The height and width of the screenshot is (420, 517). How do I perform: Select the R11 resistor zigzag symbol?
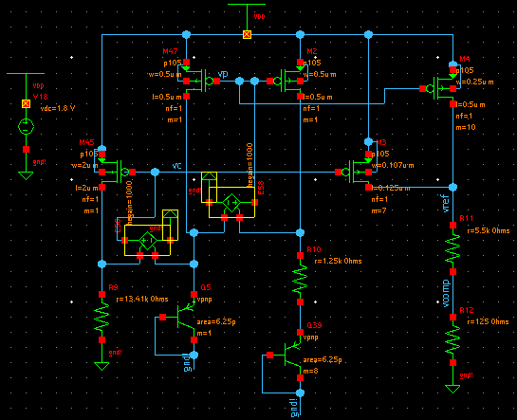click(452, 248)
